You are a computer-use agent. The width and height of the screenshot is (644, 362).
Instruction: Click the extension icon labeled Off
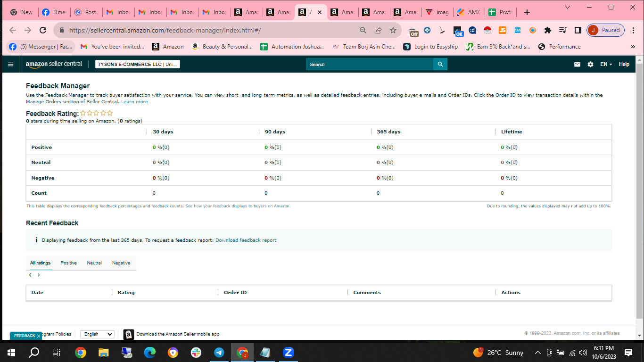point(413,31)
